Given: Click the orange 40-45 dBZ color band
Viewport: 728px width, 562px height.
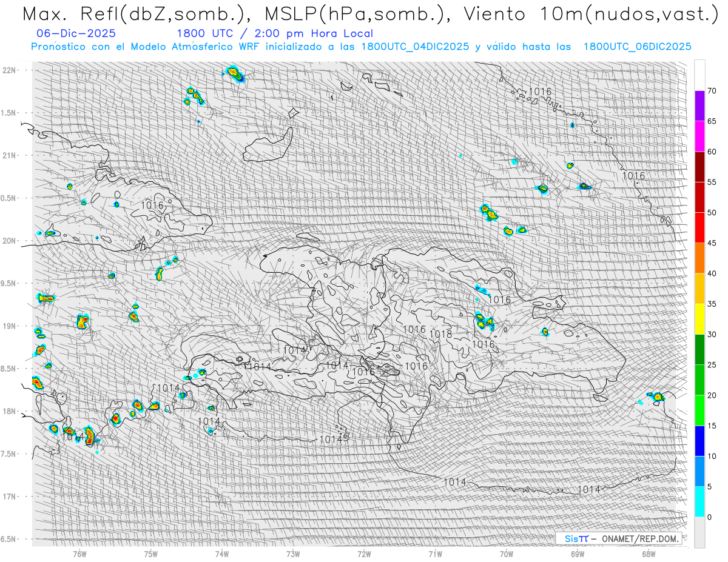Looking at the screenshot, I should click(x=699, y=258).
